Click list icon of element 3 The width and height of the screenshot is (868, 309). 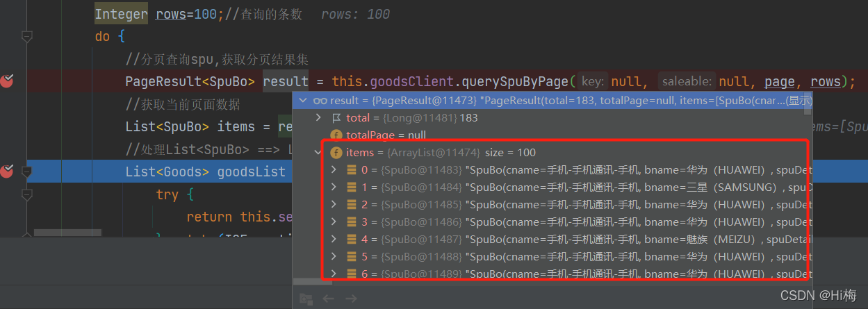[352, 222]
